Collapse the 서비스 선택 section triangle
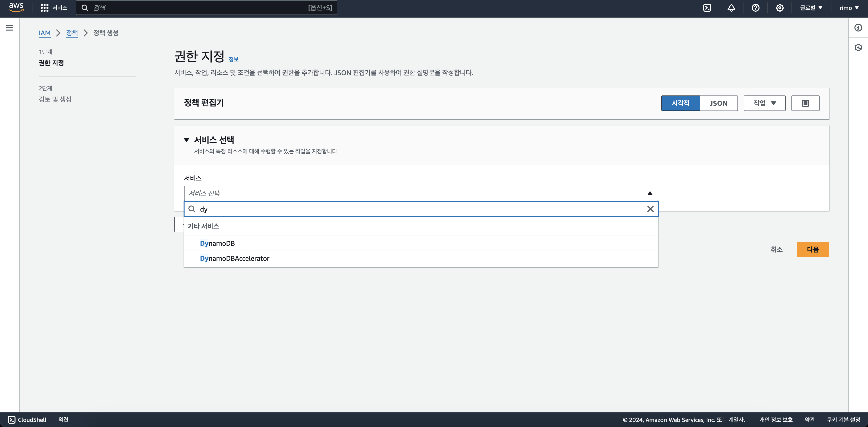Screen dimensions: 868x427 pos(186,140)
